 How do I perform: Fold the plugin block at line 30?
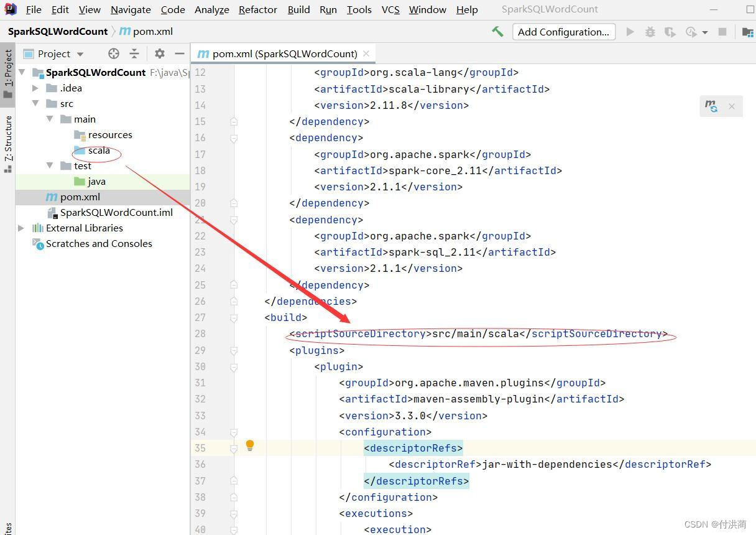tap(234, 367)
